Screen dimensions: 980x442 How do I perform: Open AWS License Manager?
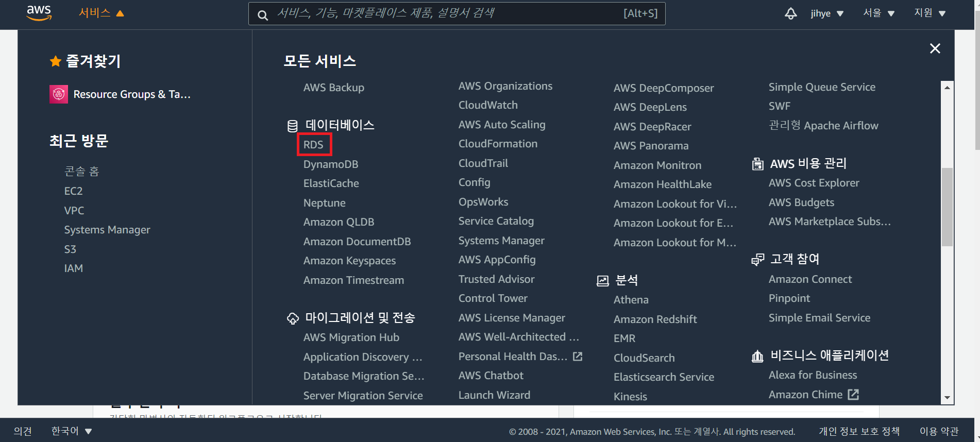pyautogui.click(x=512, y=318)
